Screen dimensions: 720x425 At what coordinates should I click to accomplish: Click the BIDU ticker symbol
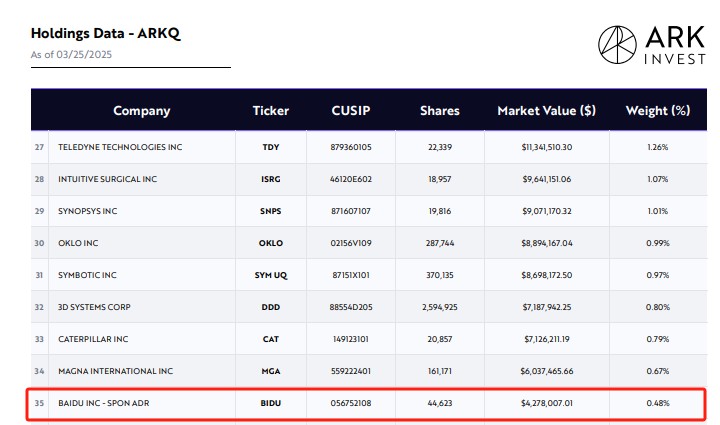coord(270,403)
